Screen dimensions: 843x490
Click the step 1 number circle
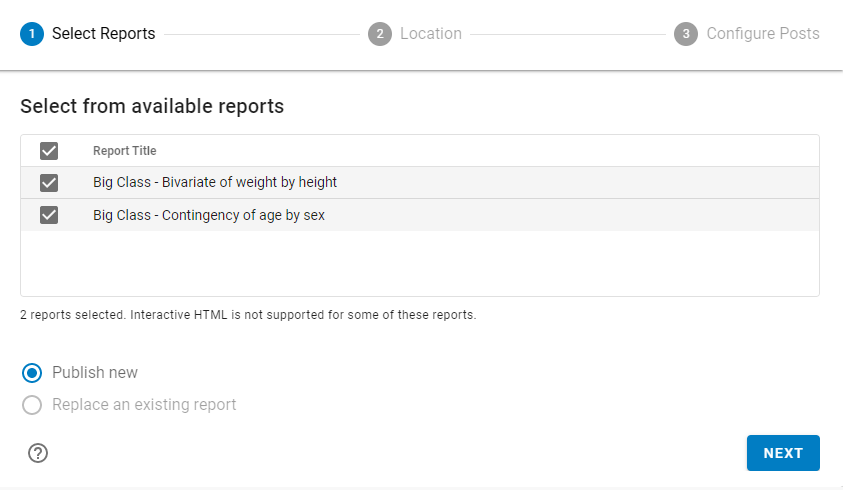tap(32, 34)
